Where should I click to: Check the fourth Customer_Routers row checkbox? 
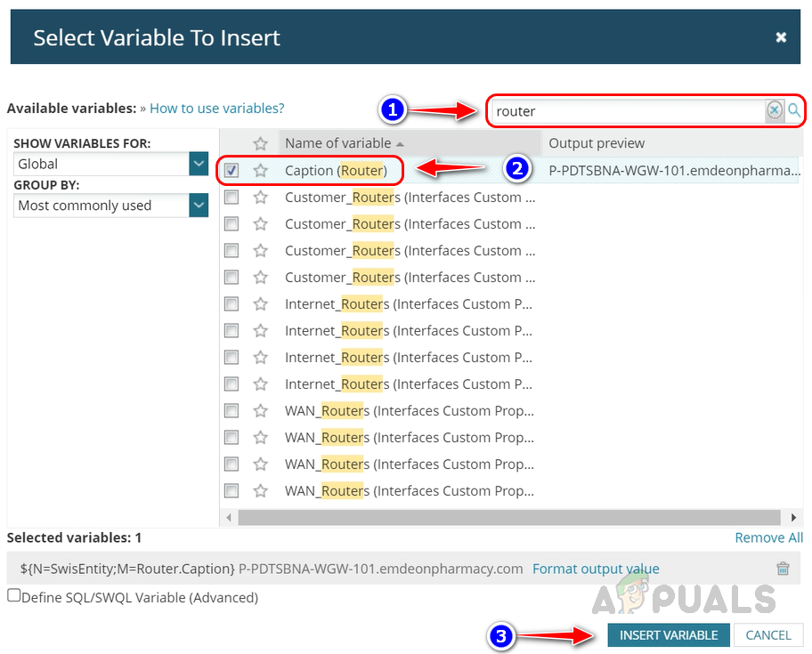[x=231, y=278]
